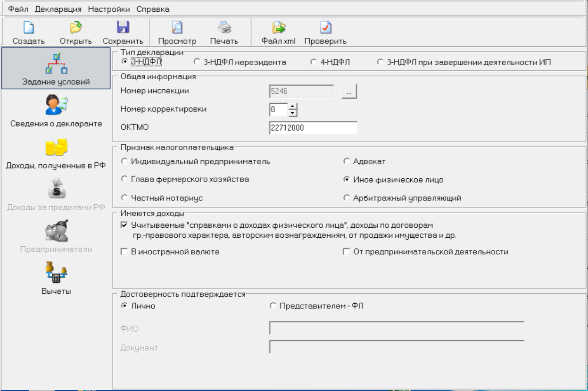Increase Номер корректировки with up arrow

(293, 107)
